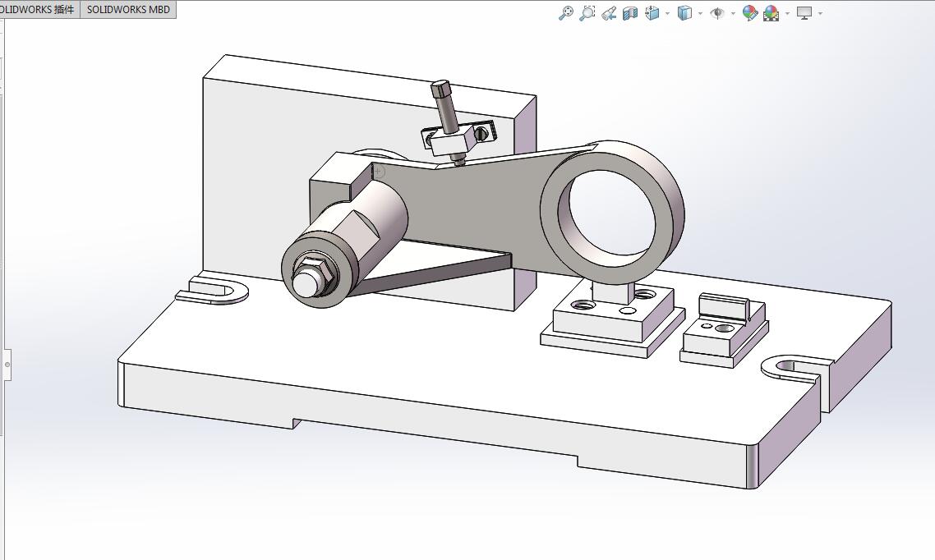Switch to the SOLIDWORKS MBD tab

[128, 10]
